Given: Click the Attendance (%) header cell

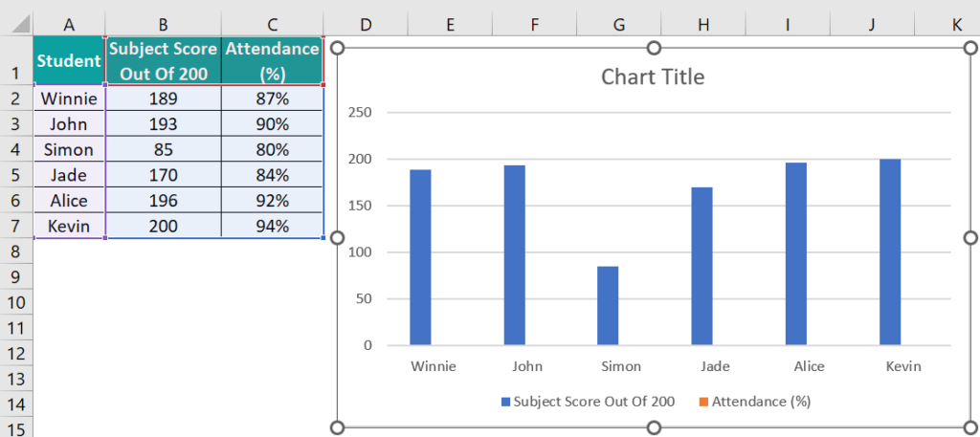Looking at the screenshot, I should tap(272, 61).
